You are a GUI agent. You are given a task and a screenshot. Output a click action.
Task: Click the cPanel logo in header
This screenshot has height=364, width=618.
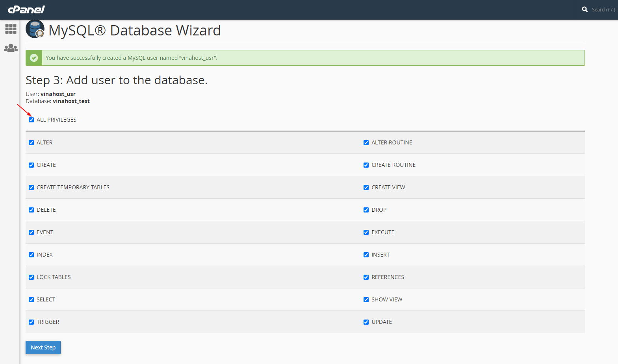pos(26,9)
